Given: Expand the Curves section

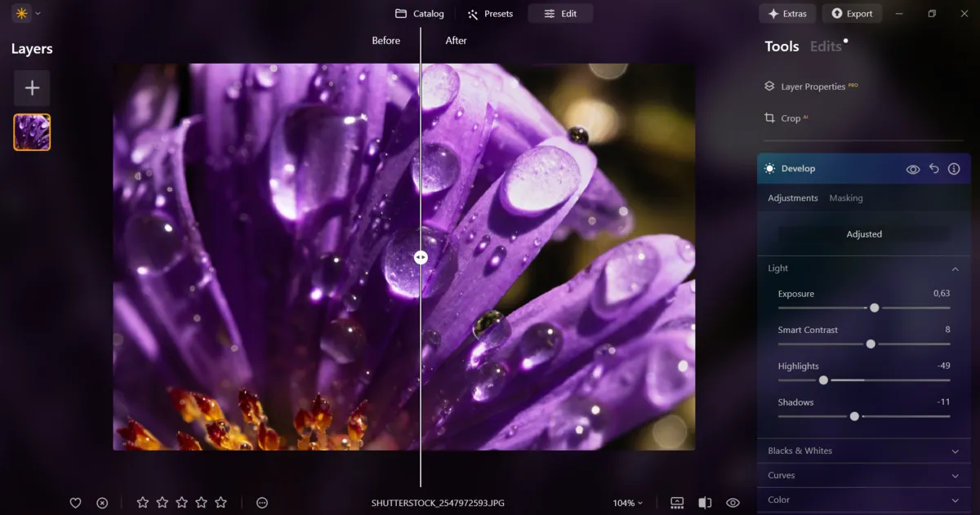Looking at the screenshot, I should [863, 475].
